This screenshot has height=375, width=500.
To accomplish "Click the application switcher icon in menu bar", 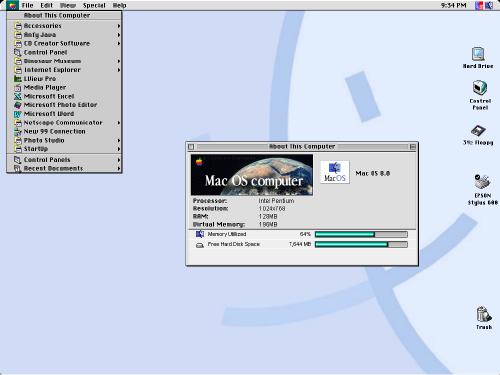I will tap(489, 6).
